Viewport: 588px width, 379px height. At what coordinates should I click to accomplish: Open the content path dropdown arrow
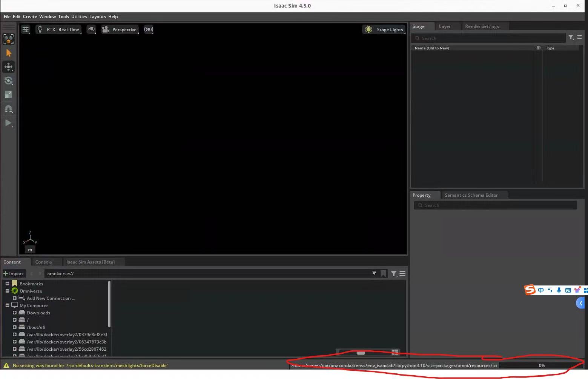[x=374, y=273]
